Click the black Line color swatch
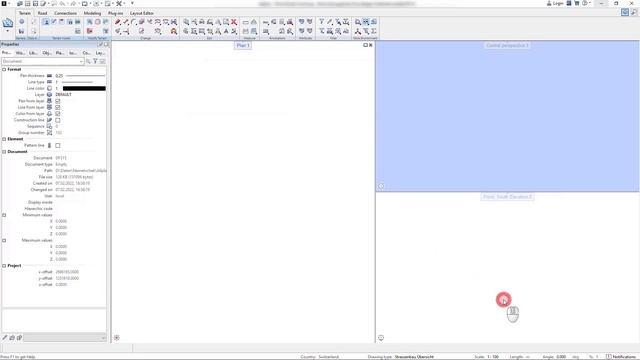This screenshot has width=640, height=360. pyautogui.click(x=84, y=88)
